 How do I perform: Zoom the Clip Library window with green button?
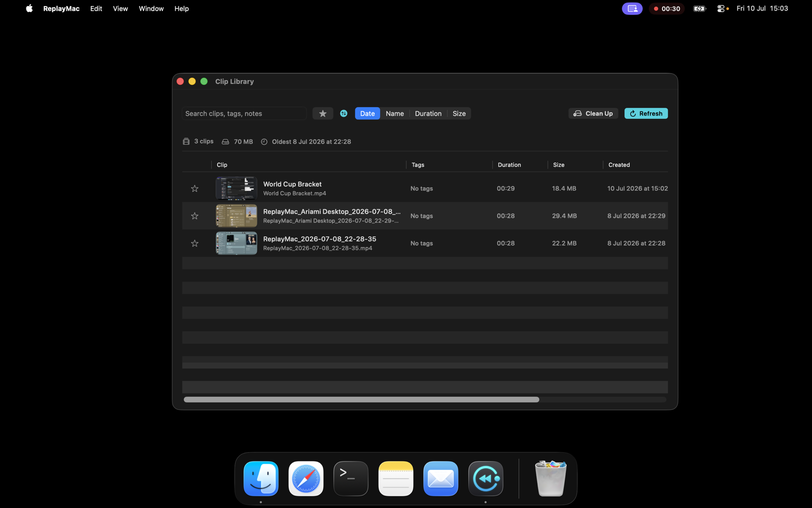(x=204, y=81)
